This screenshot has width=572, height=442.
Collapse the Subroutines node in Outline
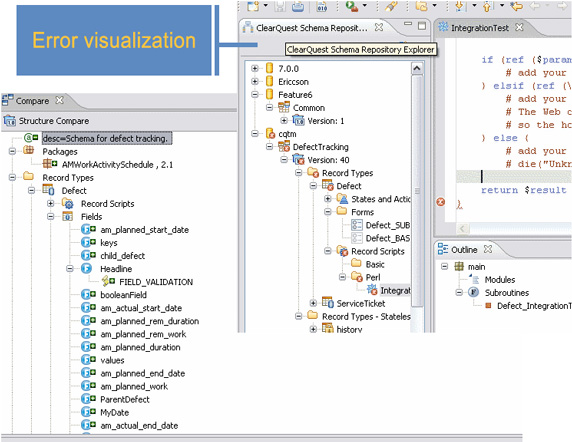point(459,292)
